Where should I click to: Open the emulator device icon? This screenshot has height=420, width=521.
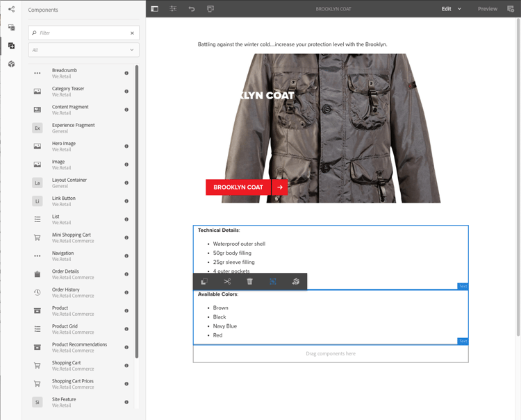[210, 8]
